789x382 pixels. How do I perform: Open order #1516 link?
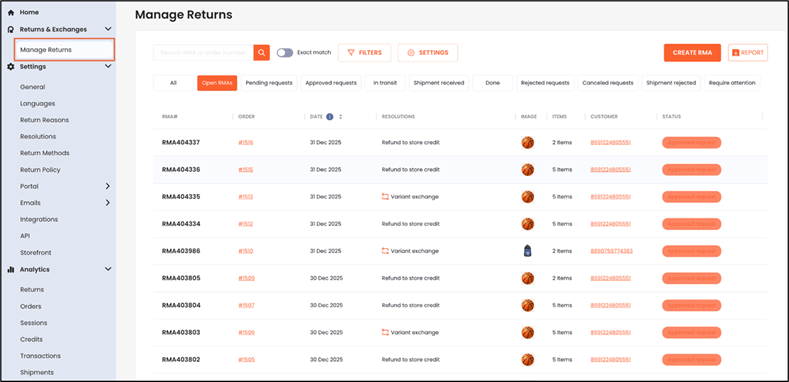[246, 142]
